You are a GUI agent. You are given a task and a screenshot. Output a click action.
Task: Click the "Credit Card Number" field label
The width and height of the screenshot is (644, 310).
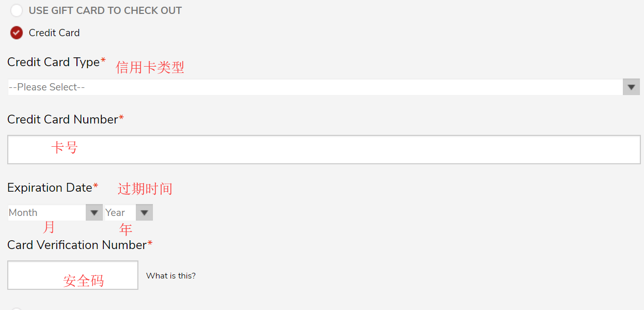[63, 120]
